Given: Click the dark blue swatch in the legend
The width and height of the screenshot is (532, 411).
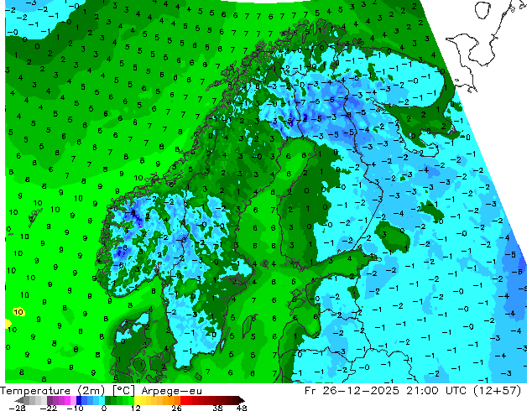Looking at the screenshot, I should coord(79,400).
